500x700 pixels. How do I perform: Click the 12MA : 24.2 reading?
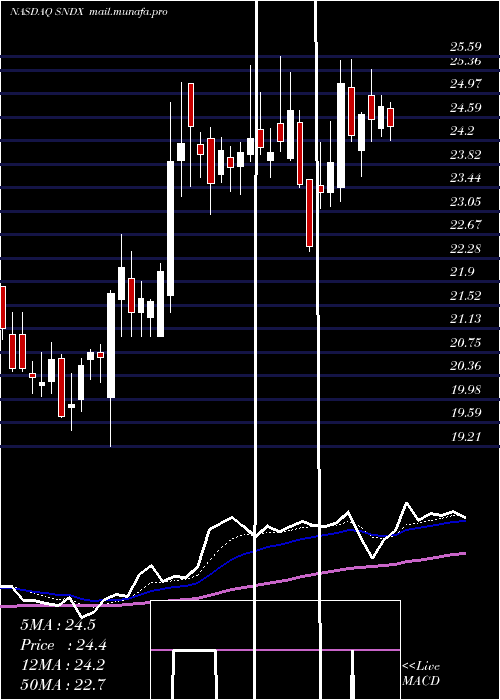[62, 665]
